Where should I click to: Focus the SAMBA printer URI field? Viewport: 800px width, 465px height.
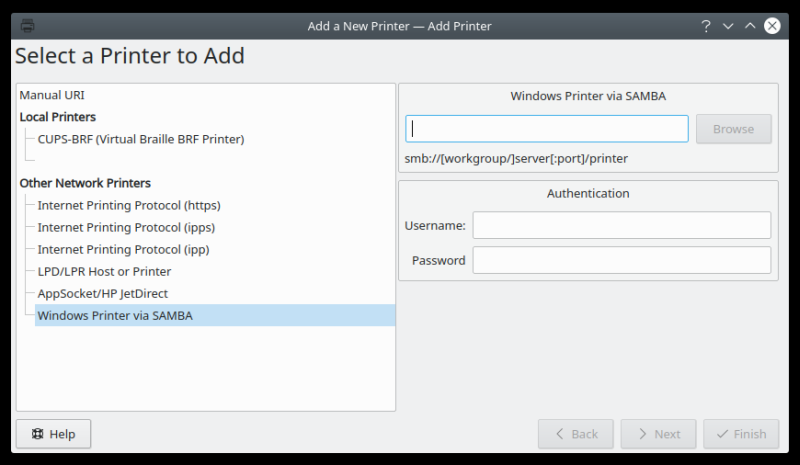[x=547, y=129]
